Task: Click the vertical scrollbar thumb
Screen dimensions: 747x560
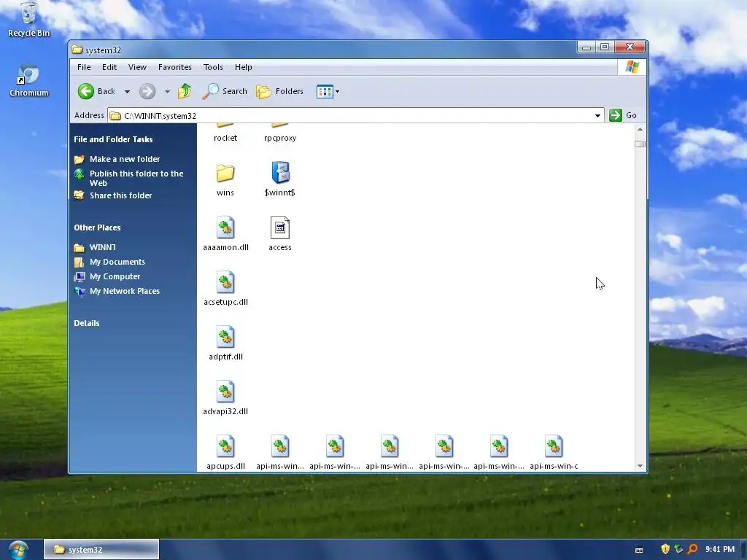Action: coord(640,144)
